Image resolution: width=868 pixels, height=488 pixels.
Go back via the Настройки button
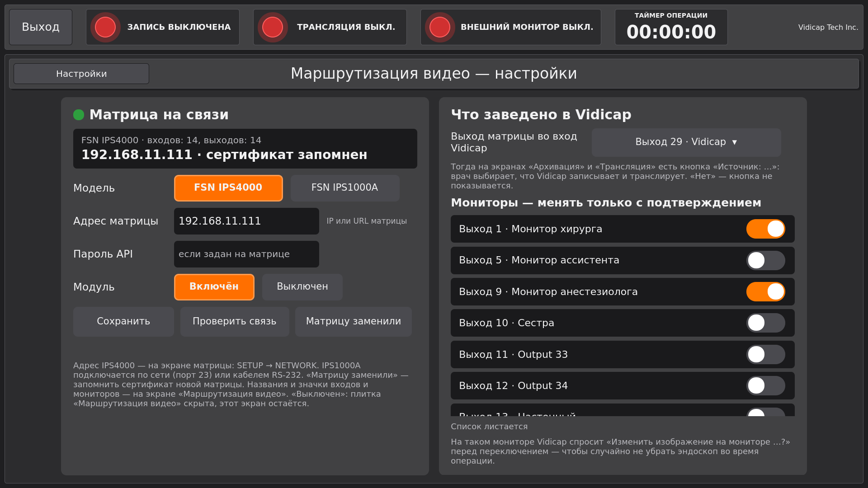[x=81, y=74]
